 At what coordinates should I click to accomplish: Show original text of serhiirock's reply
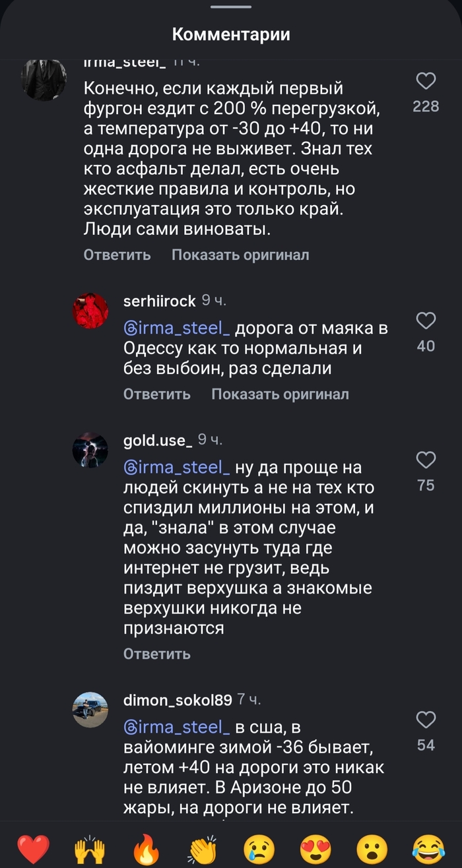point(280,394)
